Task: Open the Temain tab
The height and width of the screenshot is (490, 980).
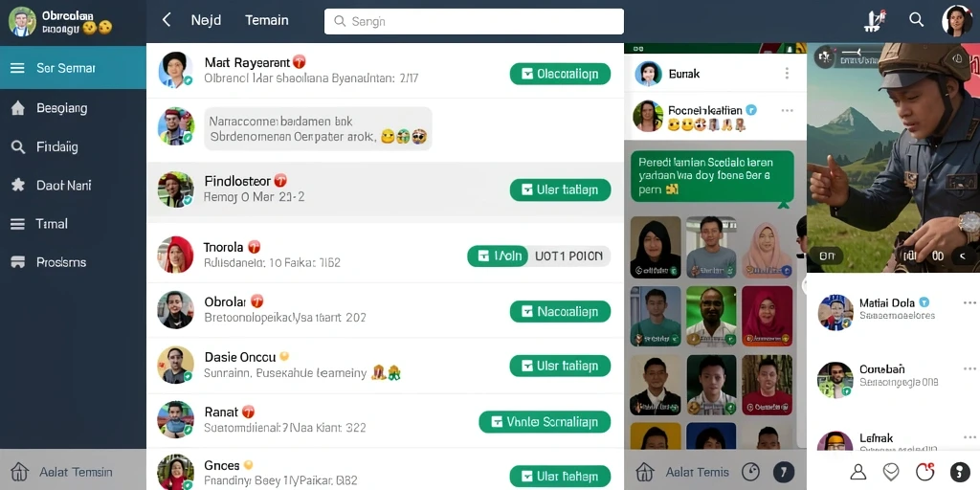Action: [267, 20]
